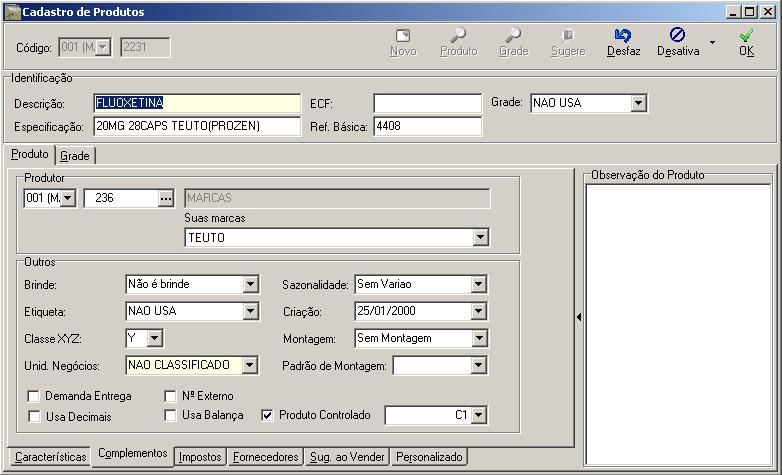This screenshot has height=475, width=782.
Task: Click the Observação do Produto text area
Action: [678, 325]
